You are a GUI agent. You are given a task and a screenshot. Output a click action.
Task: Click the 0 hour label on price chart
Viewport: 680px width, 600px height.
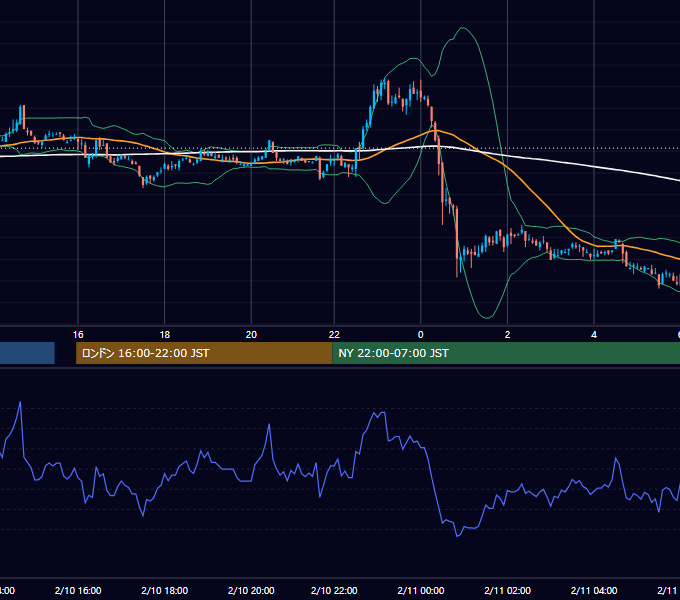tap(421, 334)
